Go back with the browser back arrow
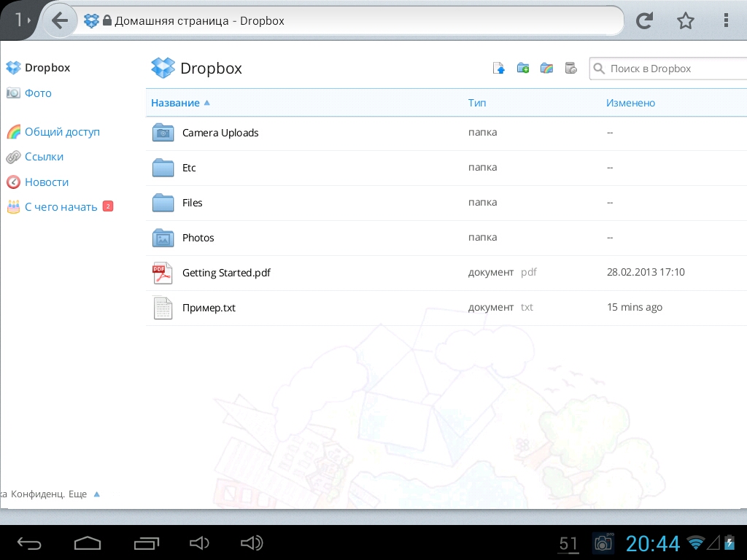This screenshot has height=560, width=747. (60, 20)
